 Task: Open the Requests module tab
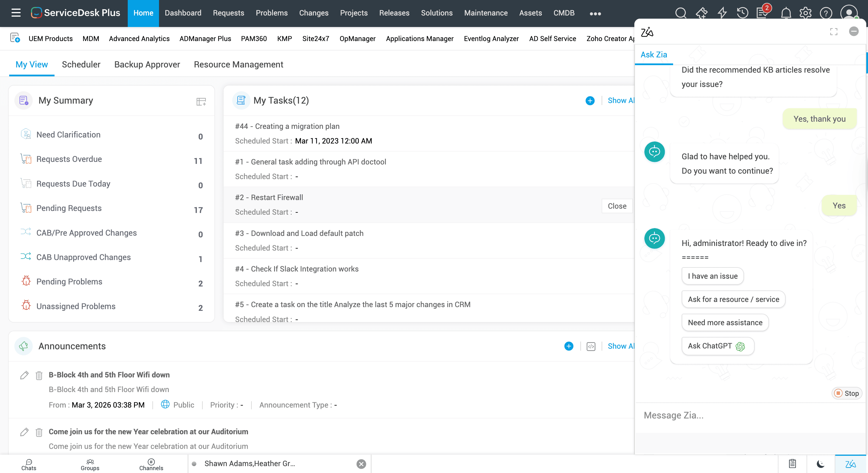[228, 13]
